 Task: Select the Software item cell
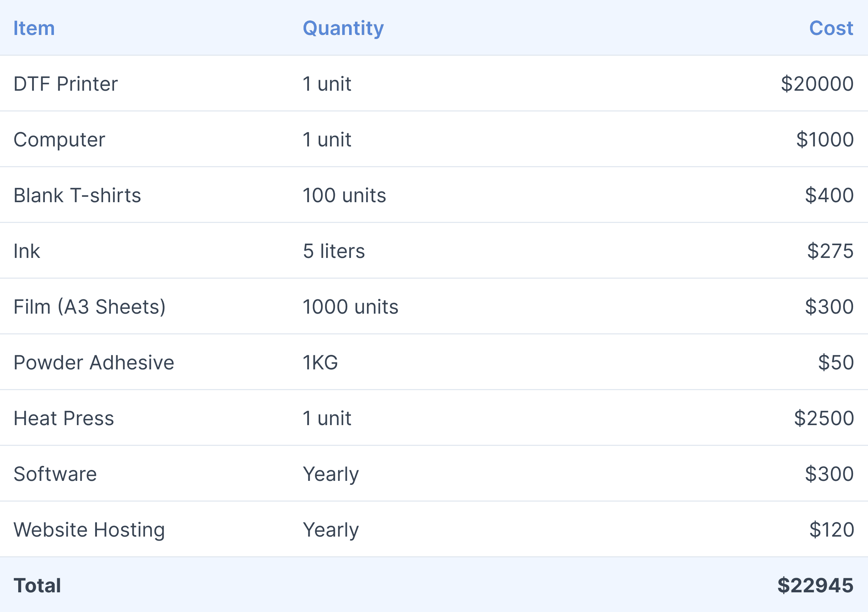55,474
